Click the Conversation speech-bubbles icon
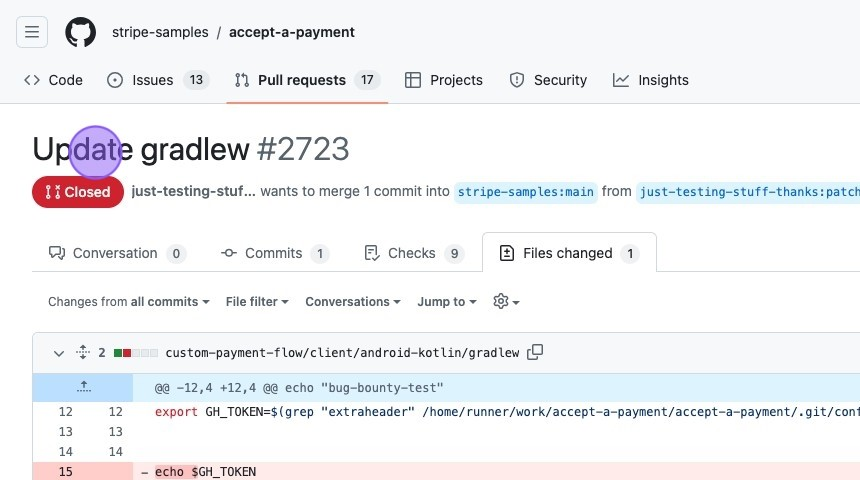The width and height of the screenshot is (860, 480). point(57,253)
